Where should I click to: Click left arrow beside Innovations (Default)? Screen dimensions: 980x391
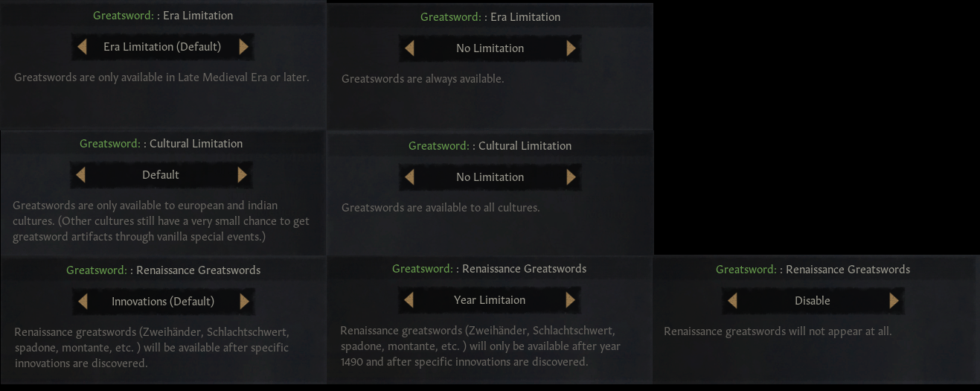point(82,302)
